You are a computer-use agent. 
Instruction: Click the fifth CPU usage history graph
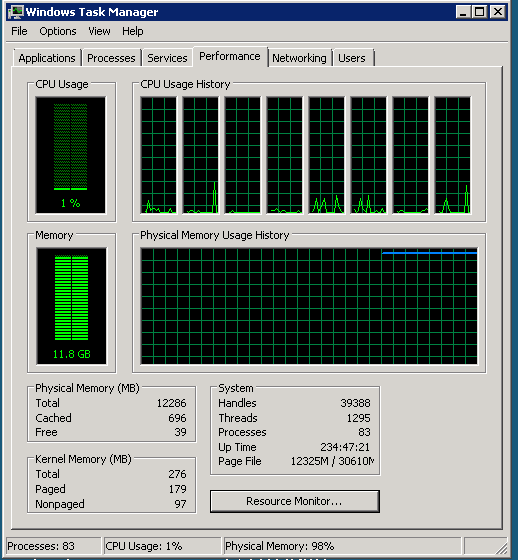coord(327,155)
